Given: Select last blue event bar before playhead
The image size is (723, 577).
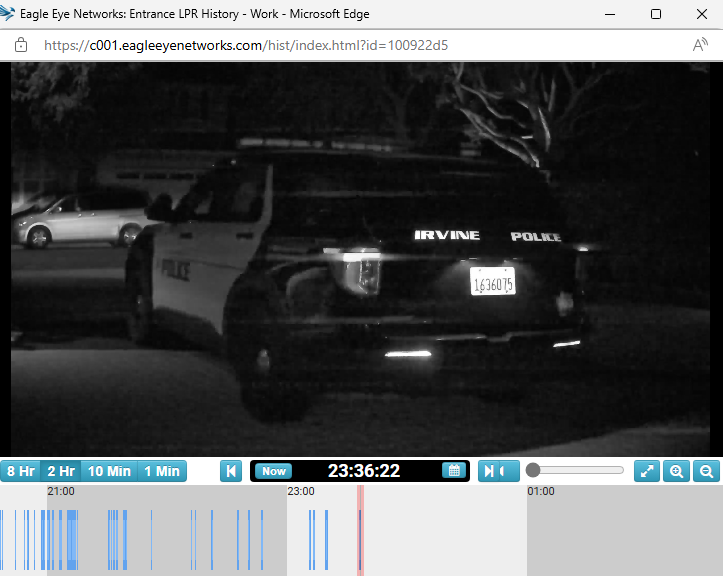Looking at the screenshot, I should click(x=326, y=540).
